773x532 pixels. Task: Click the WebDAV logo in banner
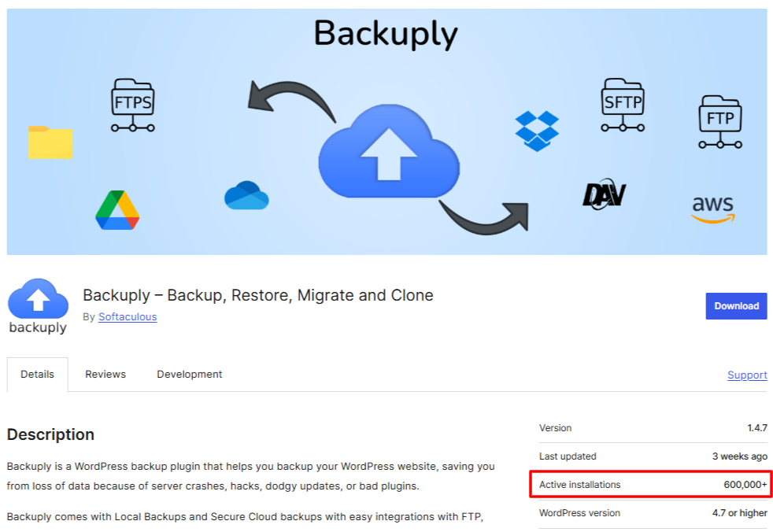click(604, 194)
